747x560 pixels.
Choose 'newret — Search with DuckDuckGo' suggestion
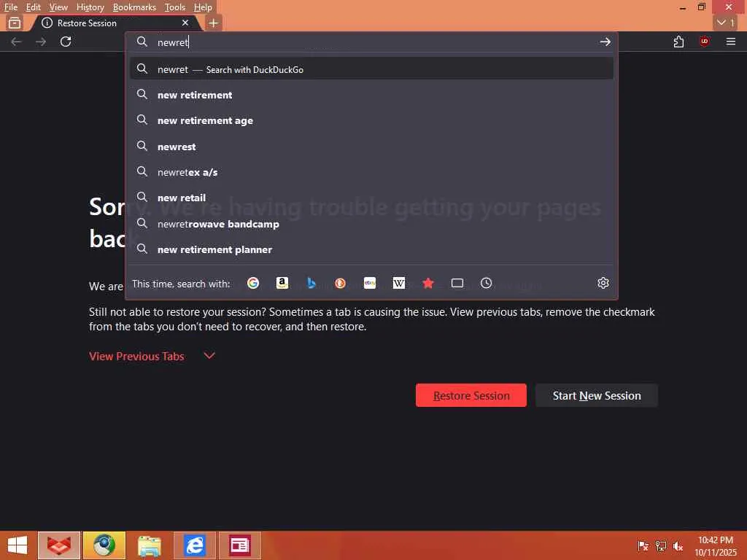tap(371, 69)
